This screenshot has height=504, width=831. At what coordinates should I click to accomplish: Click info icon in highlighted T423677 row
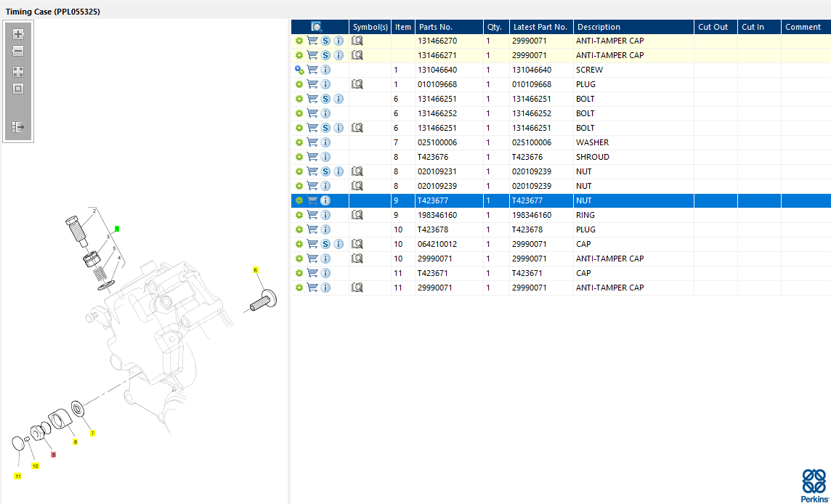325,200
